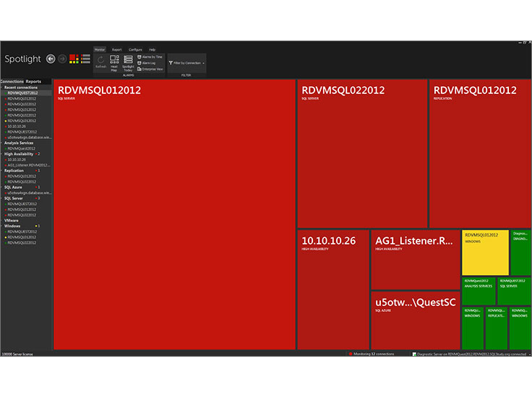Select the Help ribbon tab
Image resolution: width=532 pixels, height=398 pixels.
(x=153, y=50)
